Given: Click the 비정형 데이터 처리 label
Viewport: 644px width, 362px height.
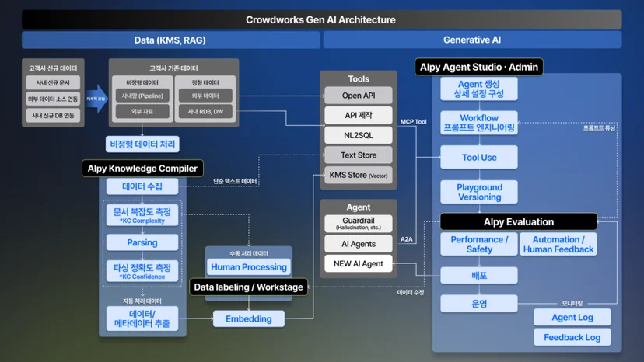Looking at the screenshot, I should point(142,144).
